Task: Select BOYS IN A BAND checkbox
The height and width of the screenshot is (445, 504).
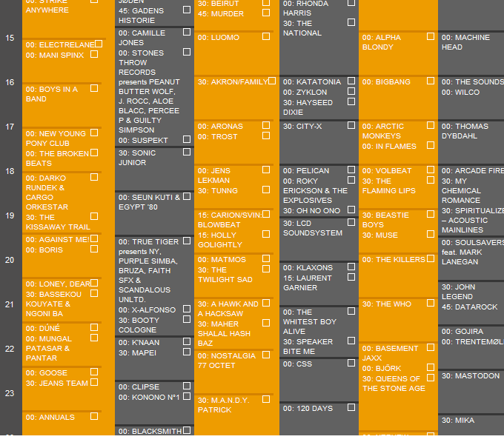Action: [94, 88]
